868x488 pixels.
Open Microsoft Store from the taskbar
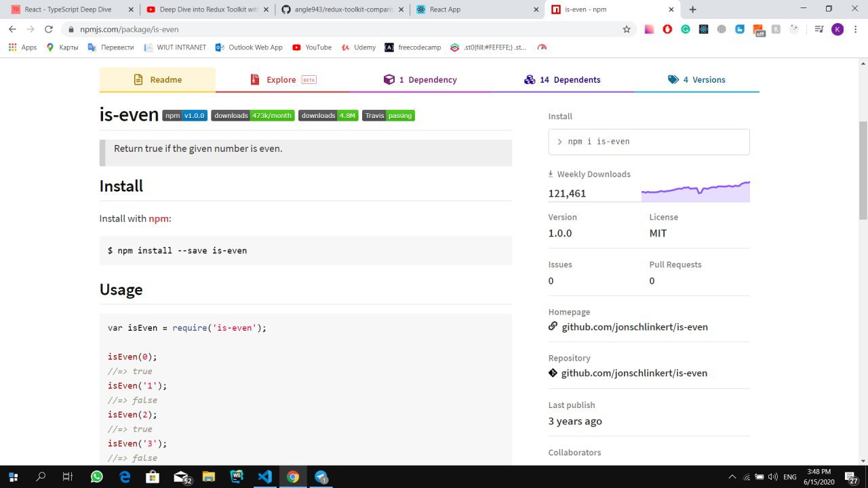tap(153, 476)
